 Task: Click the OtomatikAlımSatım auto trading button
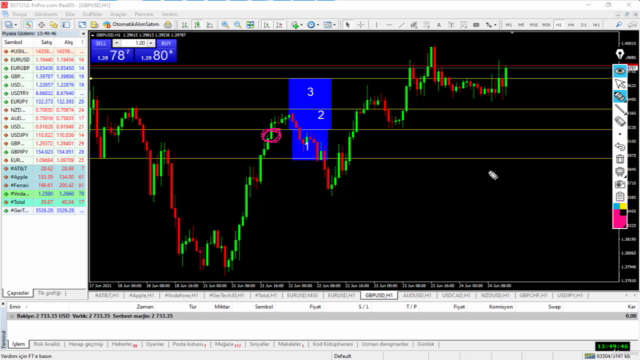coord(132,25)
